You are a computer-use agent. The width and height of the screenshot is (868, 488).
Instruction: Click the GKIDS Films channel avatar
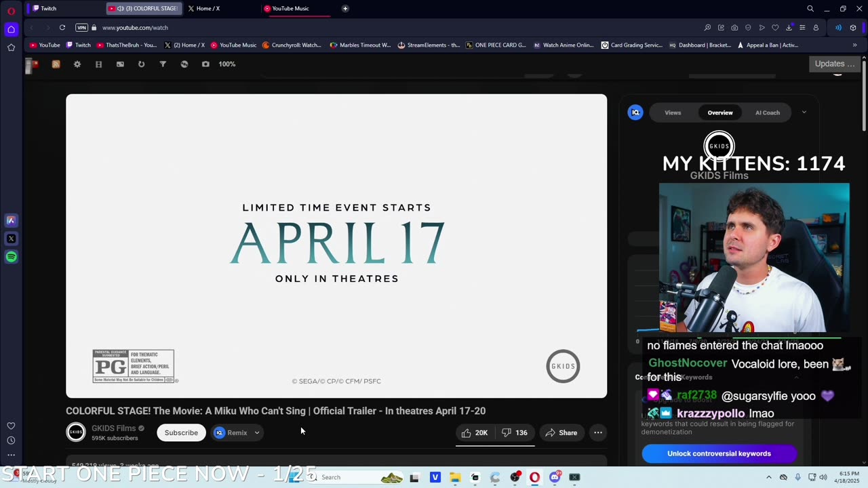click(x=76, y=432)
